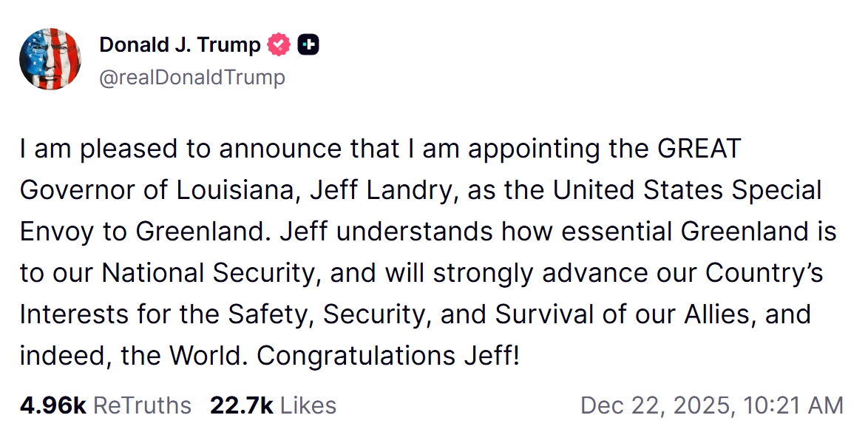Click the display name Donald J. Trump
This screenshot has width=868, height=435.
(180, 46)
